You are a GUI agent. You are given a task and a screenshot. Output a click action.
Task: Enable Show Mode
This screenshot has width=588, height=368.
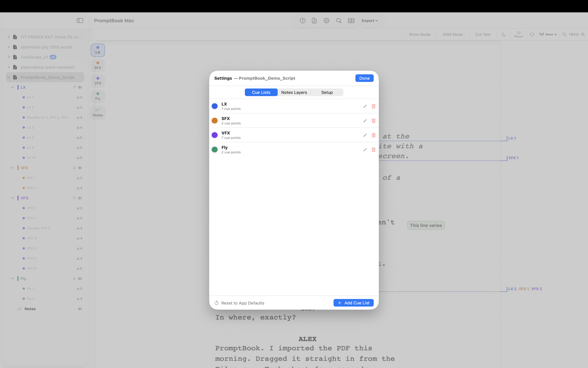[x=419, y=34]
